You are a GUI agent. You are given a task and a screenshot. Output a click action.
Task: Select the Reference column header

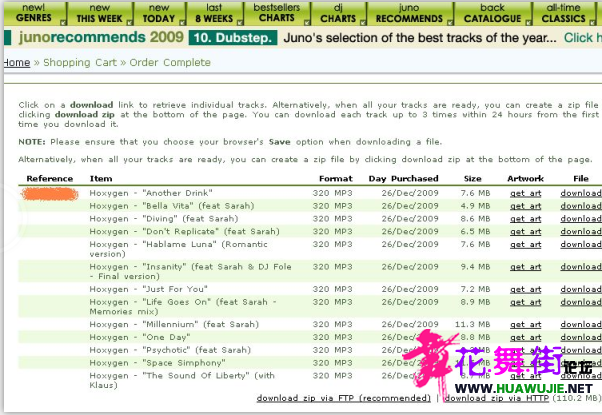pyautogui.click(x=50, y=179)
